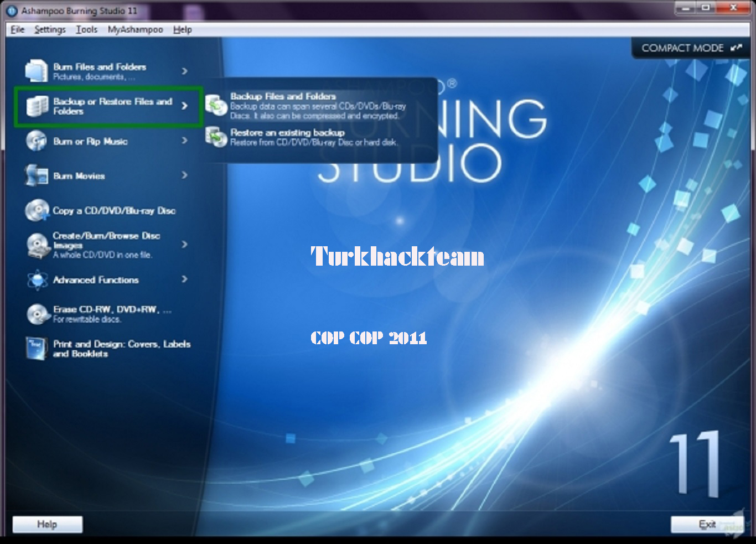Click the Exit button
Viewport: 756px width, 544px height.
pos(707,524)
